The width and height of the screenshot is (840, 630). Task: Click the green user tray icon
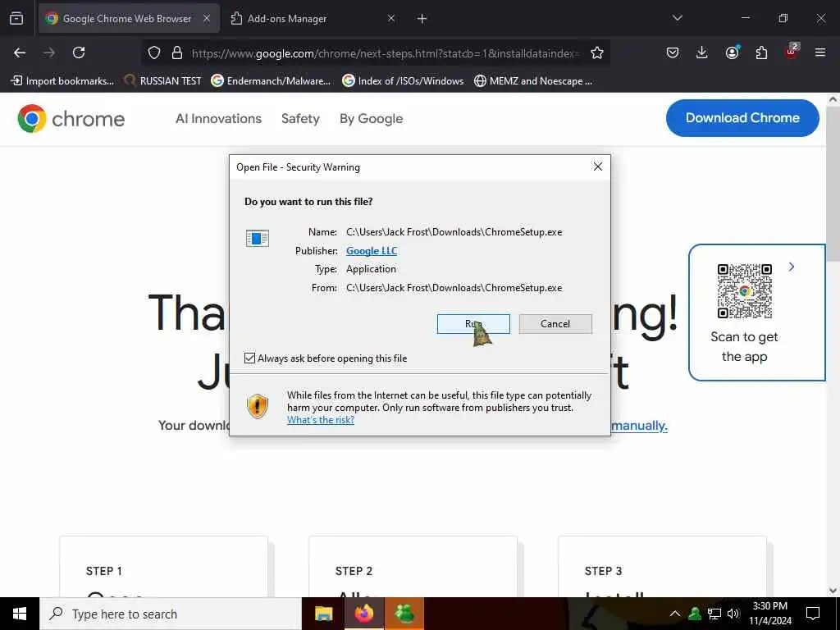tap(695, 614)
